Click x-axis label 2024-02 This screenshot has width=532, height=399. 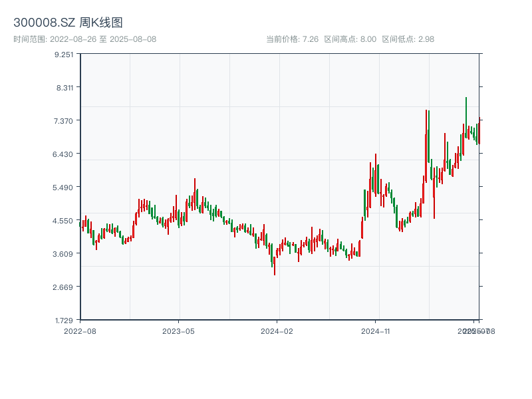point(277,331)
